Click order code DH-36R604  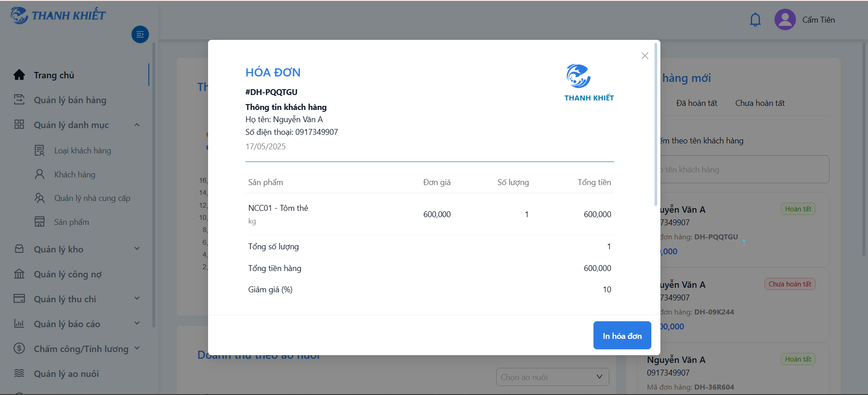(x=714, y=387)
